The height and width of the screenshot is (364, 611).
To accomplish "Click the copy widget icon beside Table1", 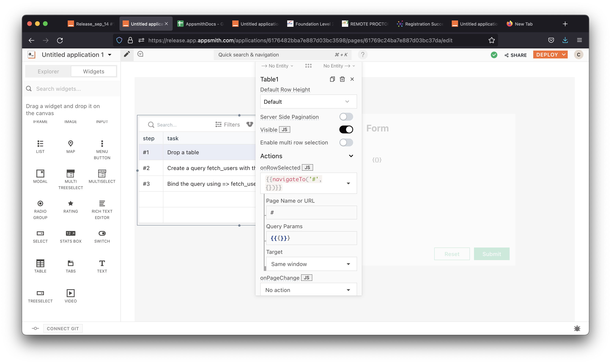I will click(332, 79).
